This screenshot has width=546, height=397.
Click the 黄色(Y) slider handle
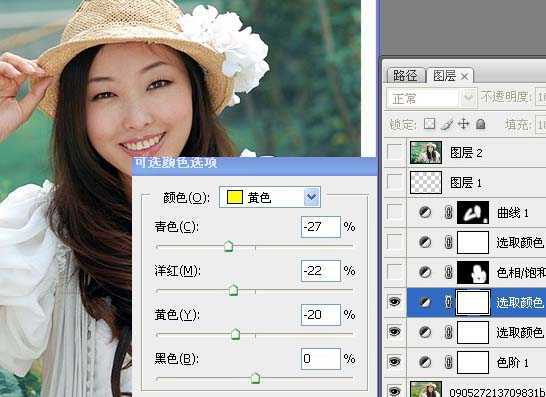(x=236, y=334)
